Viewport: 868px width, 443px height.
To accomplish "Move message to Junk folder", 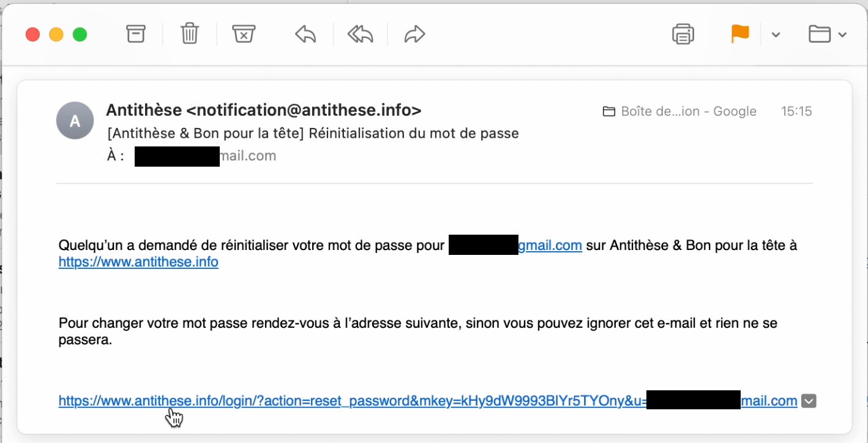I will coord(244,34).
